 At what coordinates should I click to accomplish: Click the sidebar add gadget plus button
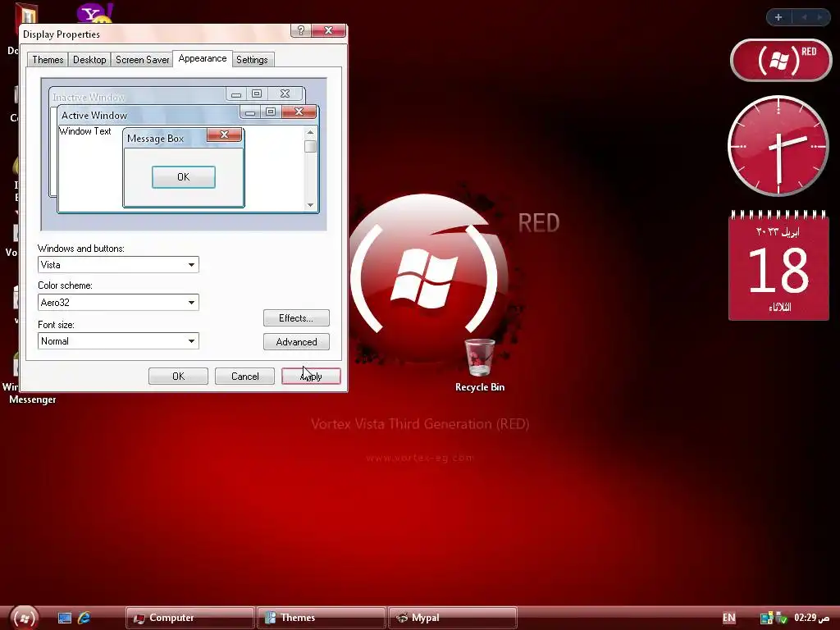[778, 17]
